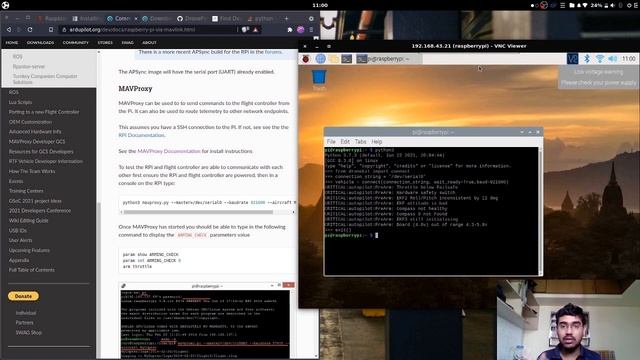Image resolution: width=640 pixels, height=360 pixels.
Task: Click the code block horizontal scrollbar
Action: coord(198,212)
